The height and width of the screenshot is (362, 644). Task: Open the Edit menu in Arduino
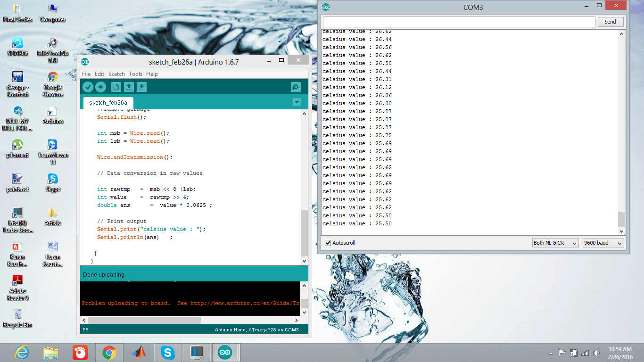click(99, 74)
